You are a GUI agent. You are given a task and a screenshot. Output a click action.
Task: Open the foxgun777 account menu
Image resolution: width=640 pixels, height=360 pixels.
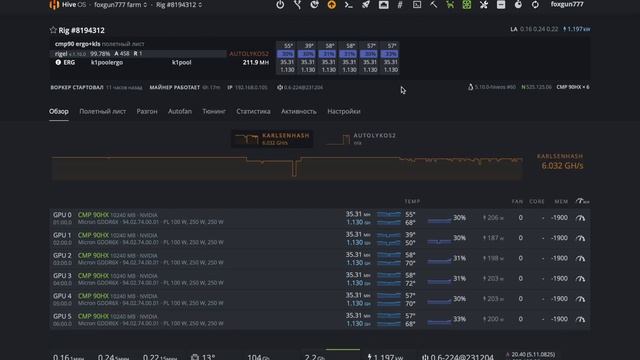[x=567, y=4]
